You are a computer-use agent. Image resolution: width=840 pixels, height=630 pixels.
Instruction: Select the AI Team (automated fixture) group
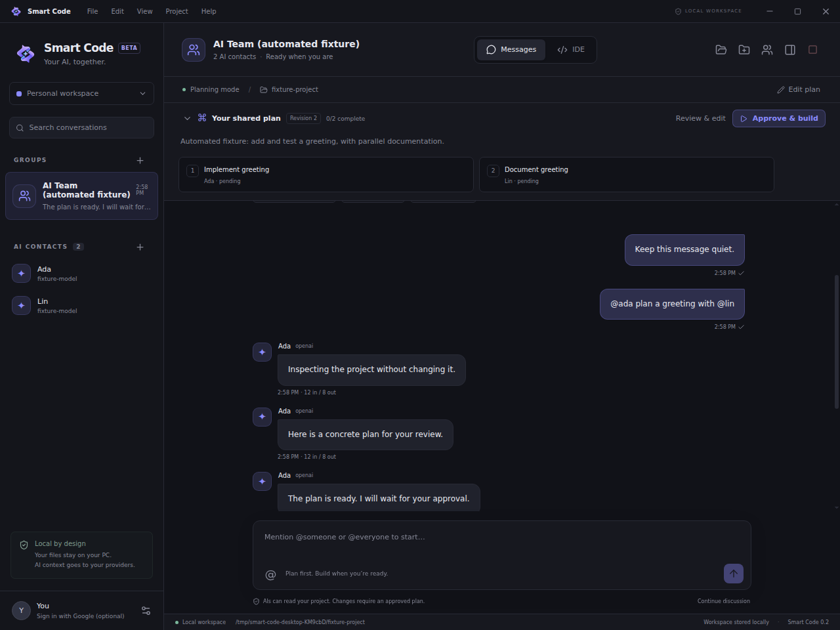[x=81, y=196]
